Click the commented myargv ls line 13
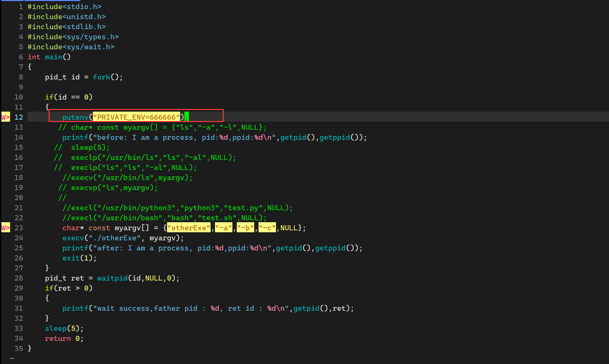The width and height of the screenshot is (609, 364). (162, 127)
